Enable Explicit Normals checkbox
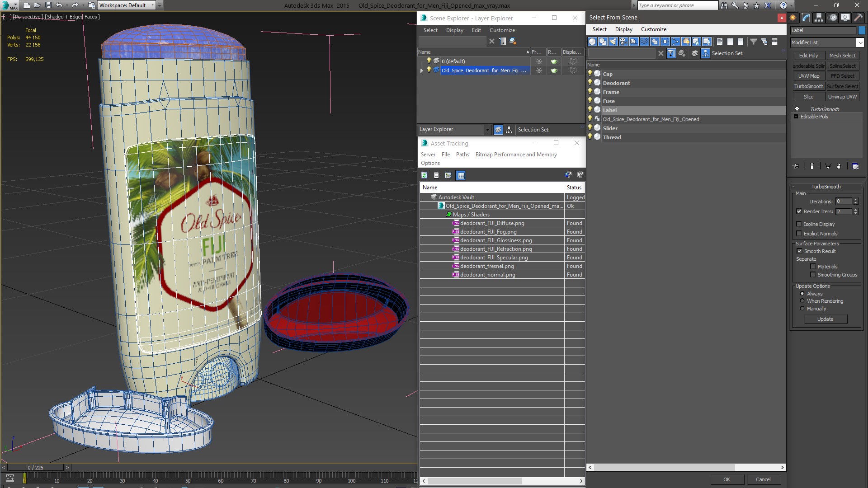The image size is (868, 488). (799, 234)
